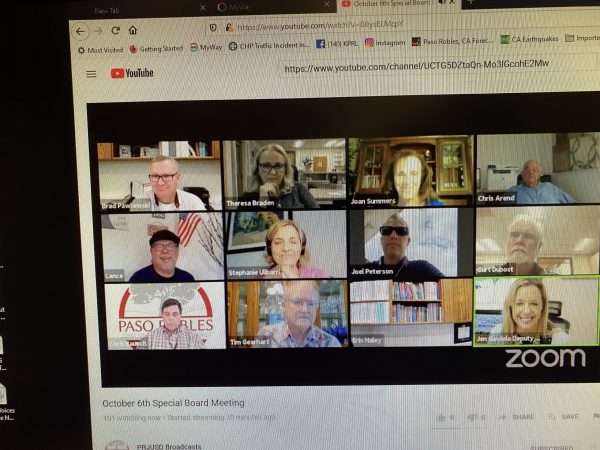Click the browser address bar URL
The image size is (600, 450).
[x=320, y=27]
